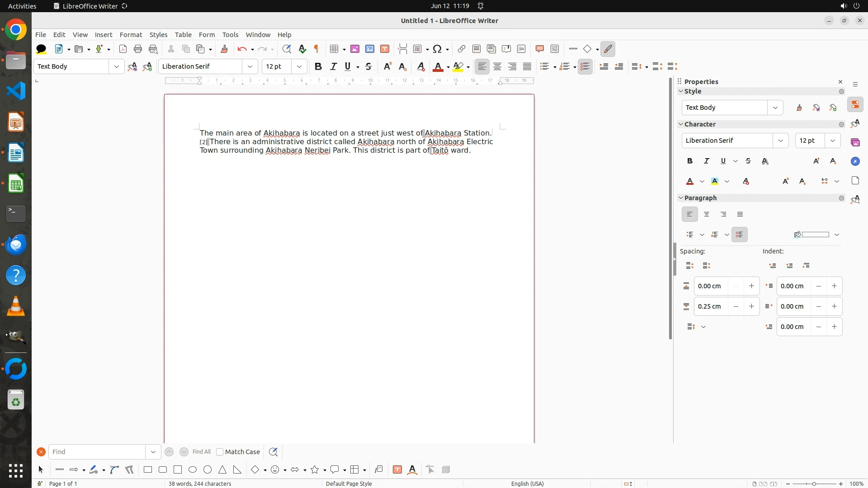The image size is (868, 488).
Task: Click the Print toolbar icon
Action: (x=138, y=49)
